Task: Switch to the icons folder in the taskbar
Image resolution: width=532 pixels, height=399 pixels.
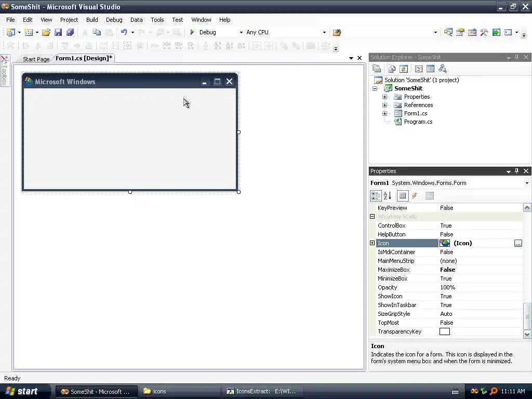Action: (x=179, y=391)
